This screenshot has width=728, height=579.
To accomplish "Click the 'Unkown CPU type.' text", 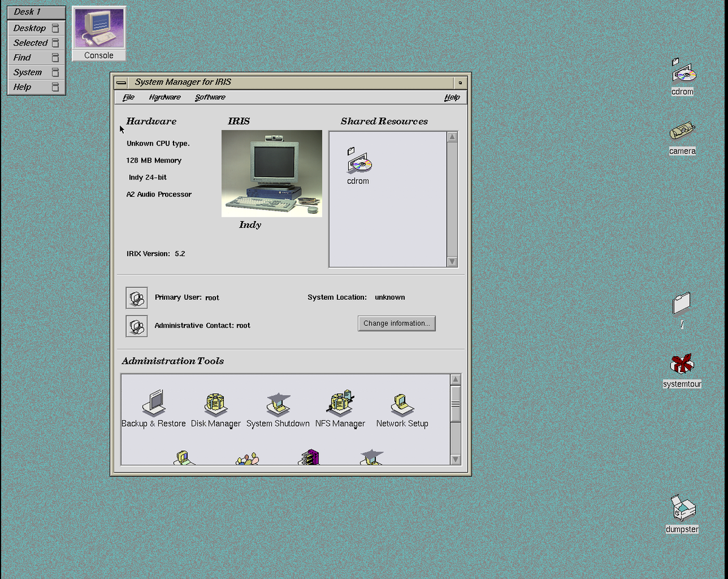I will tap(158, 144).
